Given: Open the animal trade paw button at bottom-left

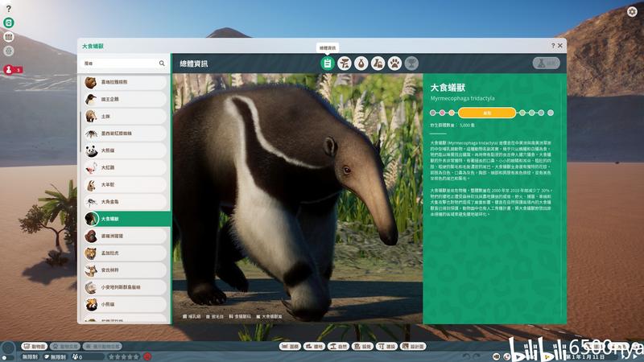Looking at the screenshot, I should tap(65, 347).
